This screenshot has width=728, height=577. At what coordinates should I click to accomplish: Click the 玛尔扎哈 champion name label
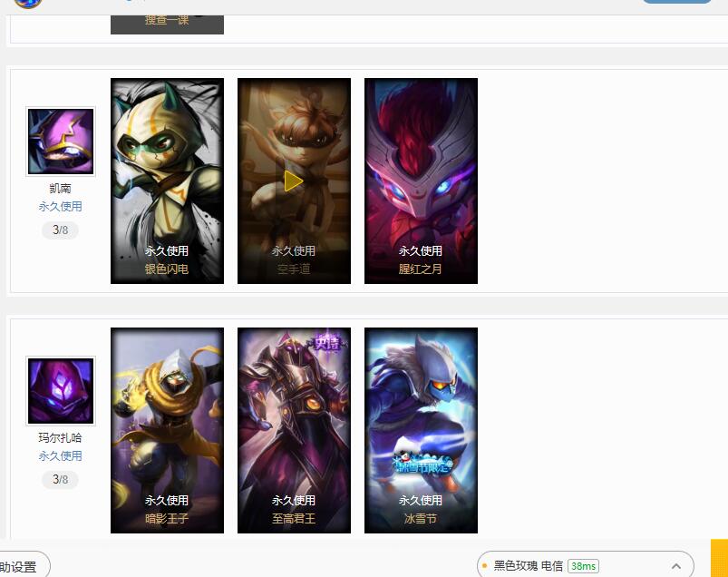point(61,437)
